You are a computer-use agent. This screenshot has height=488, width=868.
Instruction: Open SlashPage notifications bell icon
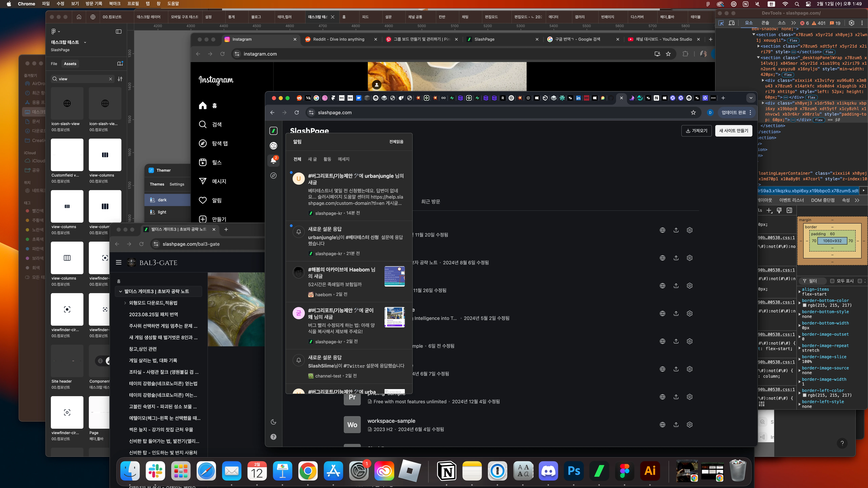click(273, 161)
